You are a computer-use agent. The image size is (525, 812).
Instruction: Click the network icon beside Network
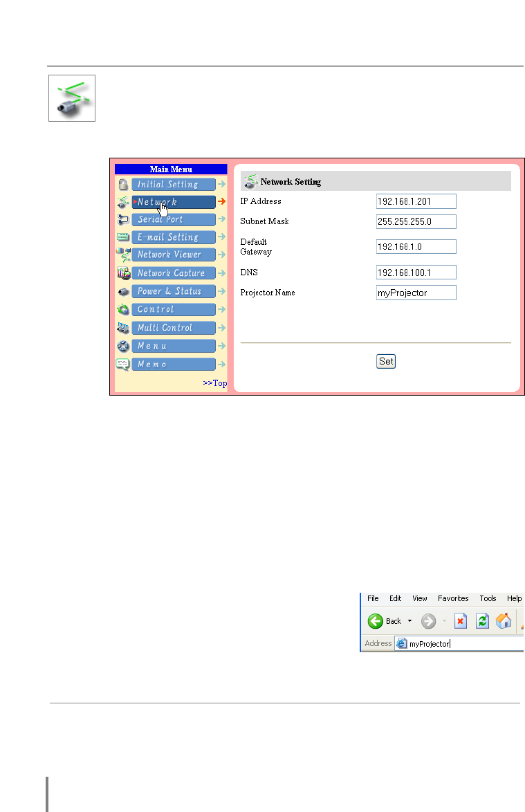123,202
